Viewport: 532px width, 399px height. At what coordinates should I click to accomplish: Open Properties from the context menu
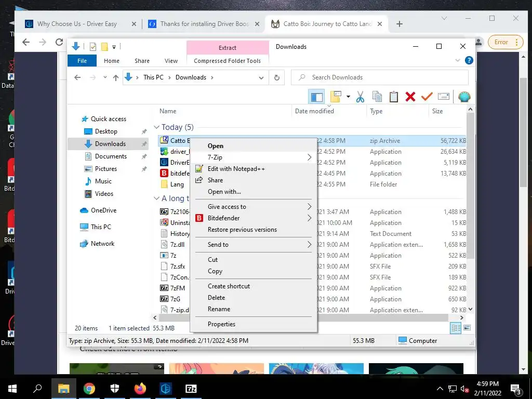click(x=254, y=324)
